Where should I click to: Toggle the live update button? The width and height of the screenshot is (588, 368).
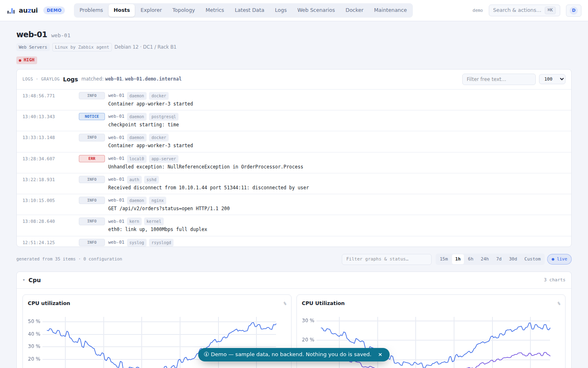coord(559,259)
